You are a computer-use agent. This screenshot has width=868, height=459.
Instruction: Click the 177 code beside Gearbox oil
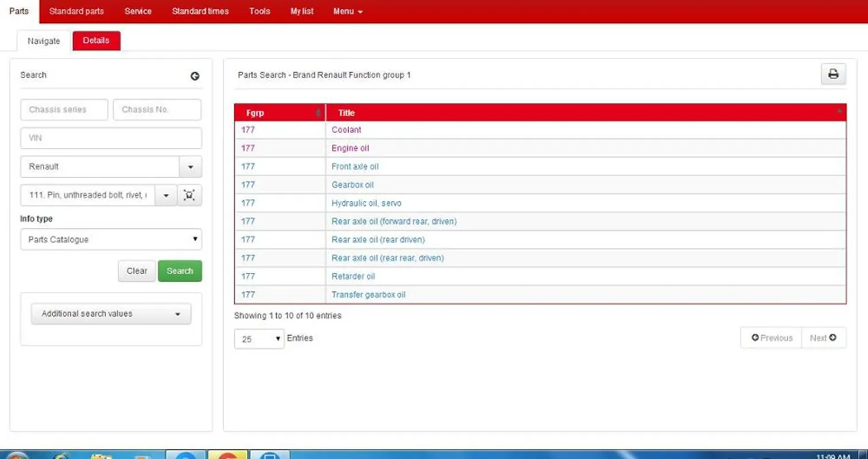(x=248, y=185)
